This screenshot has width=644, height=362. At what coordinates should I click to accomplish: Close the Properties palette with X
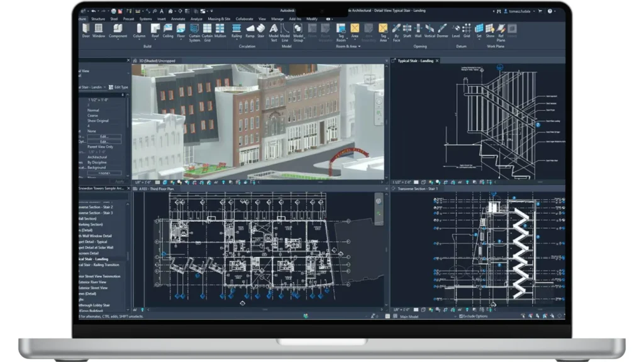point(127,61)
